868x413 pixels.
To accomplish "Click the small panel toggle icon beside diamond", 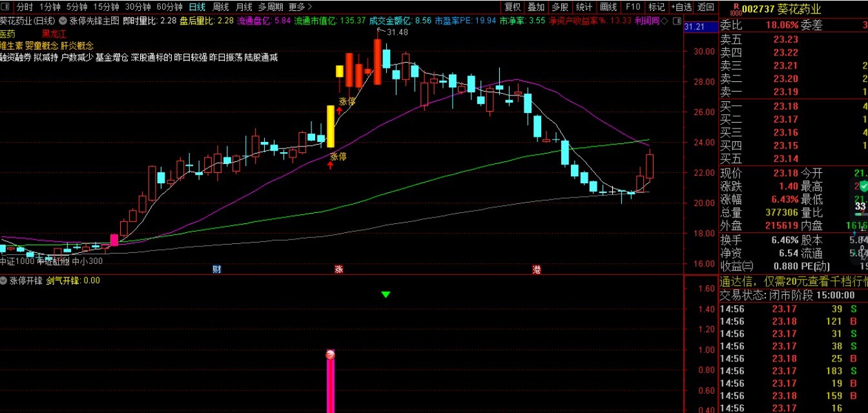I will click(x=676, y=21).
